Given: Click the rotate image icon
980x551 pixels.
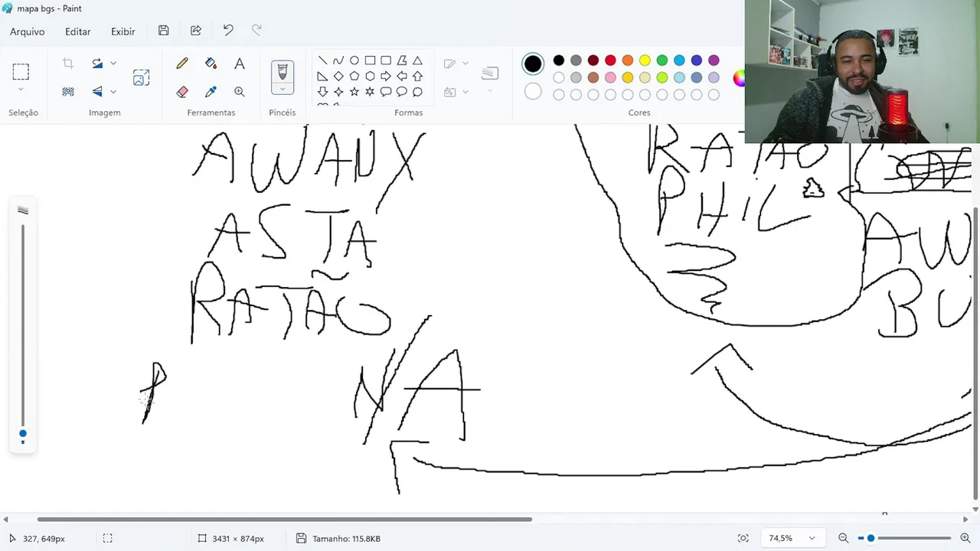Looking at the screenshot, I should pyautogui.click(x=97, y=64).
